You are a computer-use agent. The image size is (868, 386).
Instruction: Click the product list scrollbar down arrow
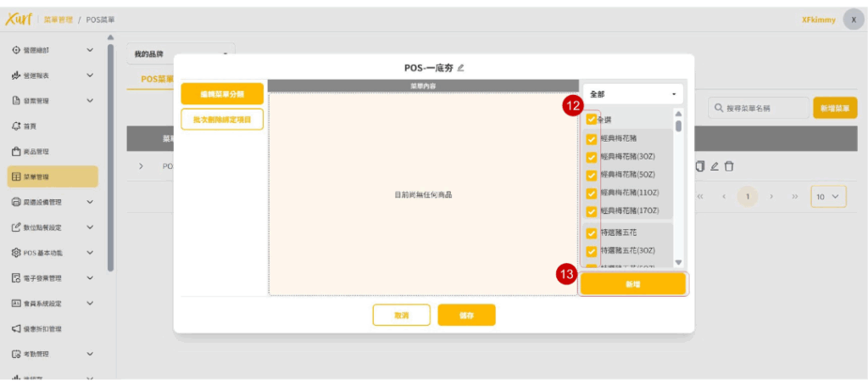click(x=678, y=262)
